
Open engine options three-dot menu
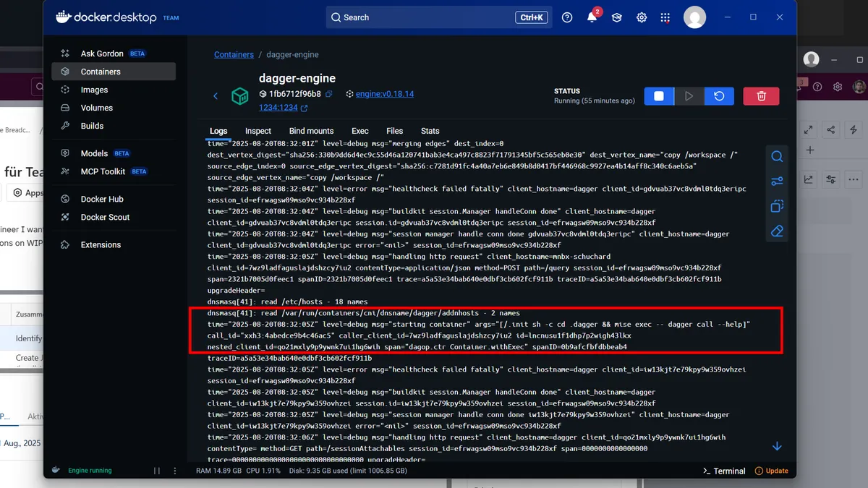176,471
